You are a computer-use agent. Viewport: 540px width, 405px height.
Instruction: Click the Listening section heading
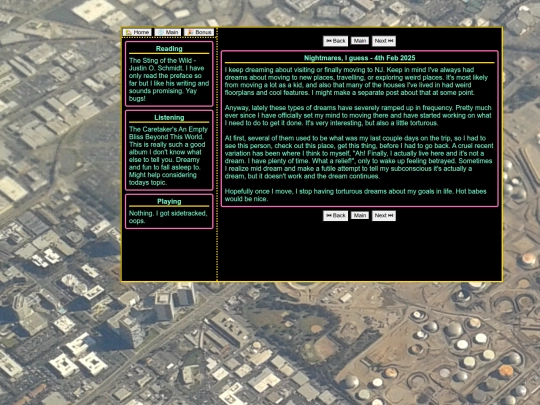[169, 117]
